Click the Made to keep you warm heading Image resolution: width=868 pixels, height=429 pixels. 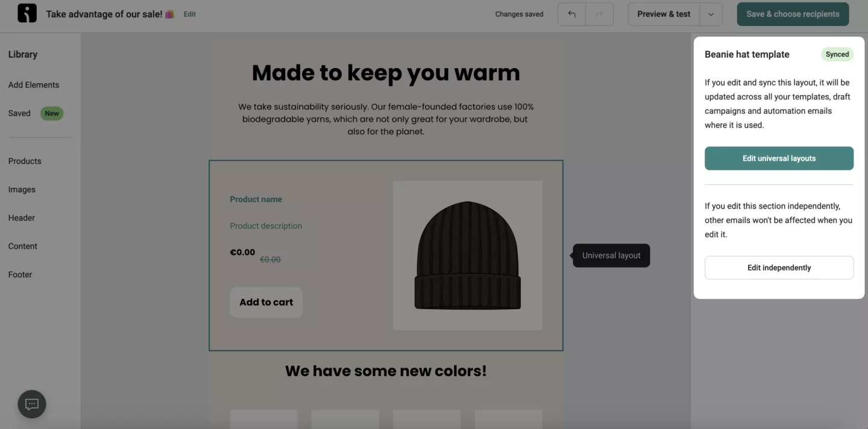click(386, 73)
